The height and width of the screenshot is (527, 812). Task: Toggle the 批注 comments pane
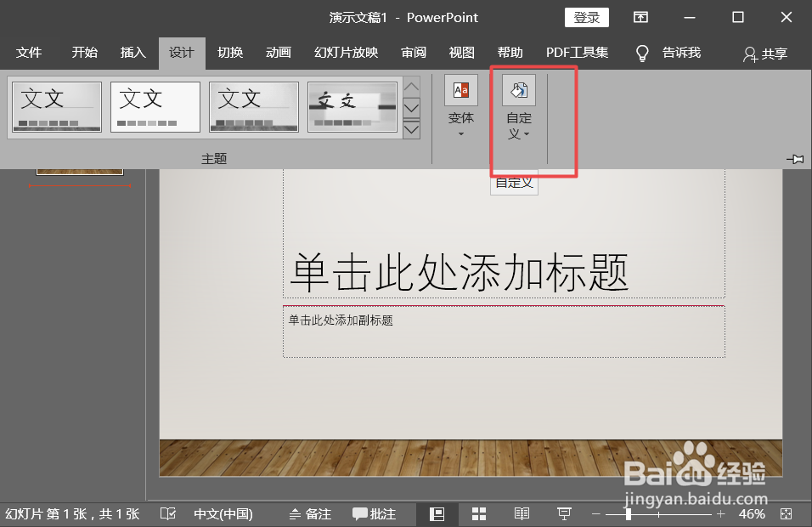click(374, 514)
